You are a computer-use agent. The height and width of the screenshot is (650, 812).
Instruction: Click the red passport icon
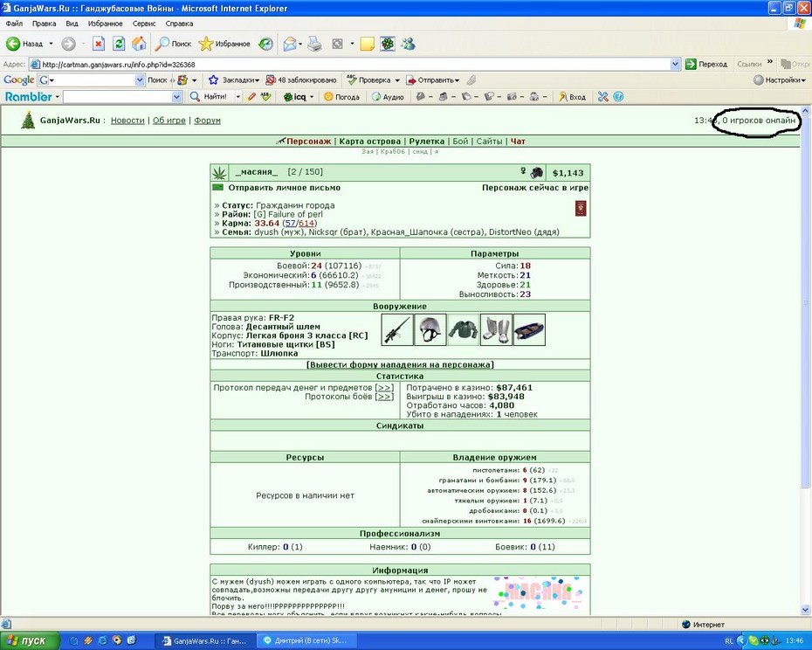pyautogui.click(x=581, y=209)
